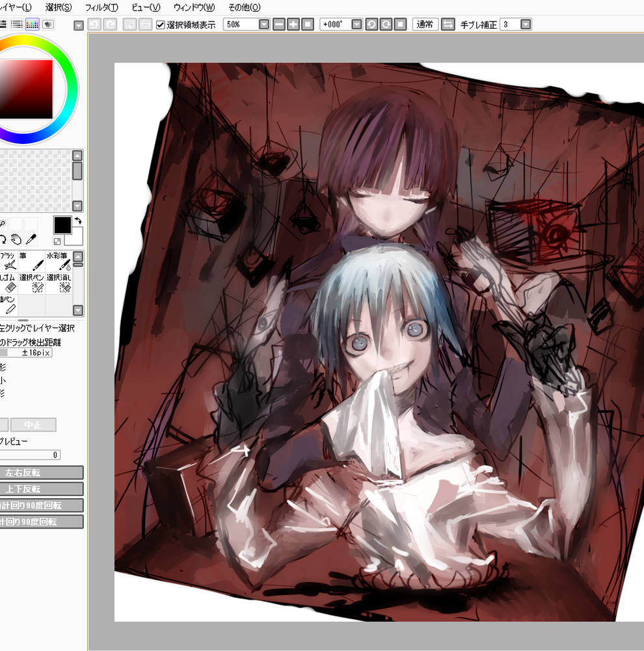644x651 pixels.
Task: Select the 鉛筆 pencil tool
Action: (x=8, y=304)
